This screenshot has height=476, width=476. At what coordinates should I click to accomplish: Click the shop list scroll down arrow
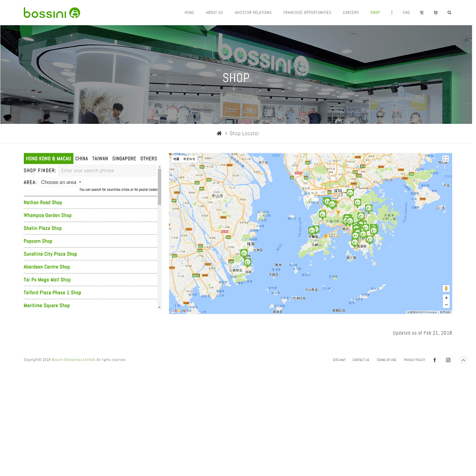pyautogui.click(x=159, y=307)
